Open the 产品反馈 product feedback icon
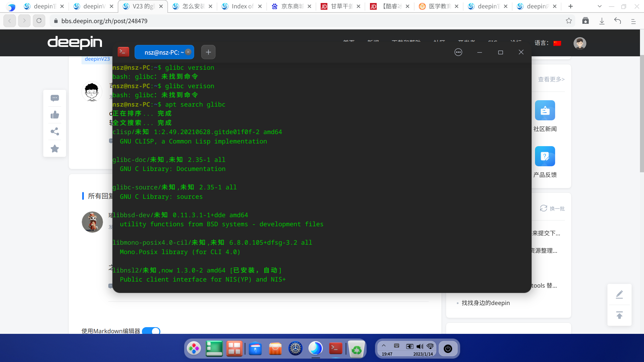Image resolution: width=644 pixels, height=362 pixels. click(545, 157)
